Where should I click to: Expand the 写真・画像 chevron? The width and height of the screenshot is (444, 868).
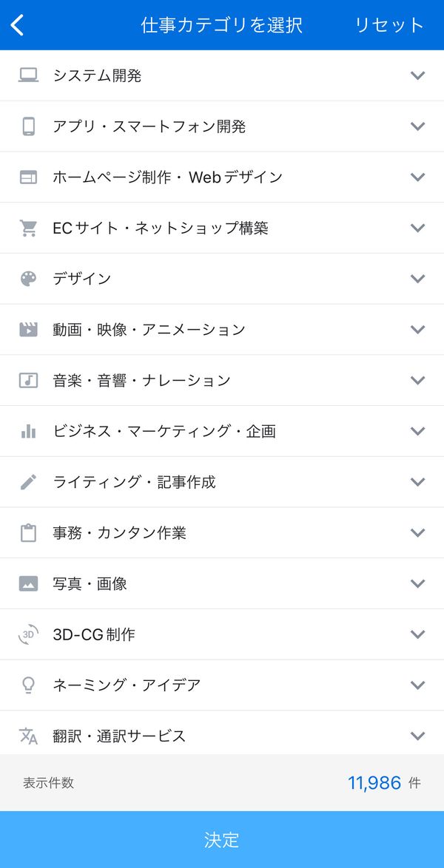(418, 583)
